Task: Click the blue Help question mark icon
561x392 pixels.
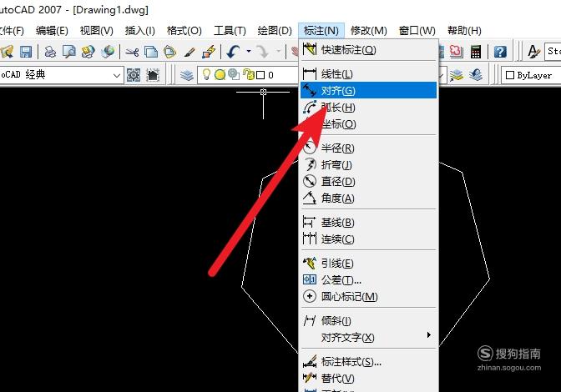Action: coord(500,52)
